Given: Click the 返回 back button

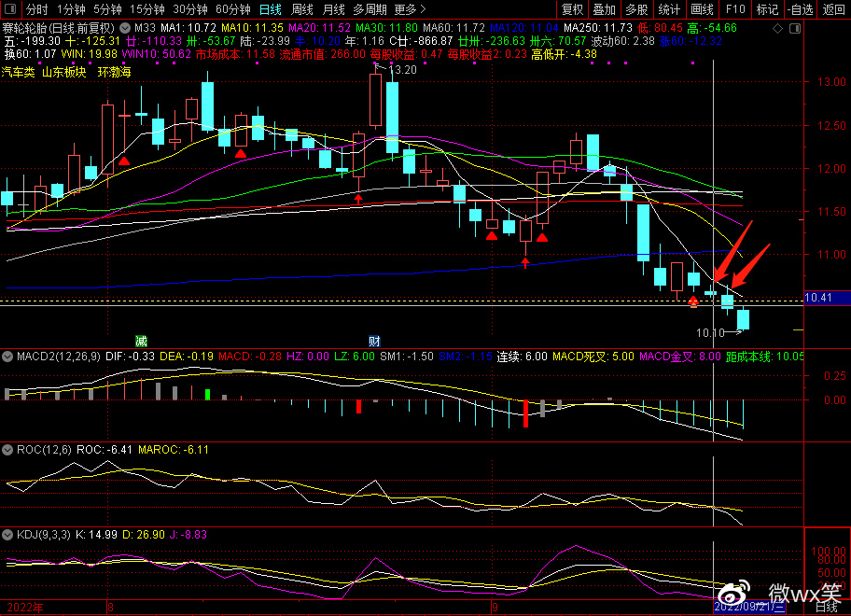Looking at the screenshot, I should point(833,9).
